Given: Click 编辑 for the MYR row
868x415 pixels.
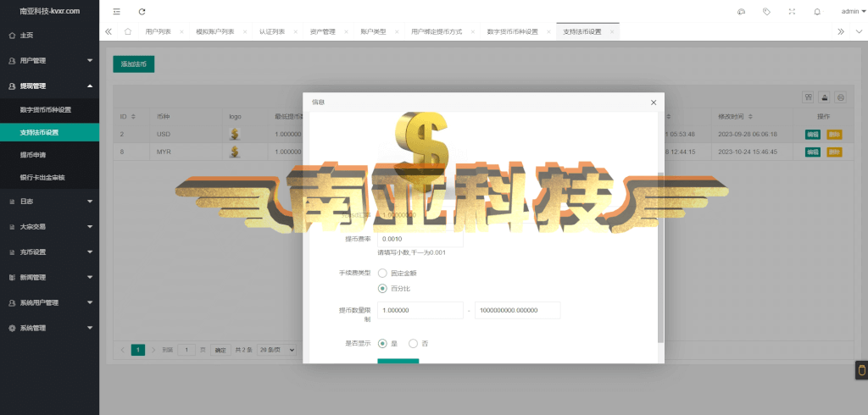Looking at the screenshot, I should [x=813, y=152].
